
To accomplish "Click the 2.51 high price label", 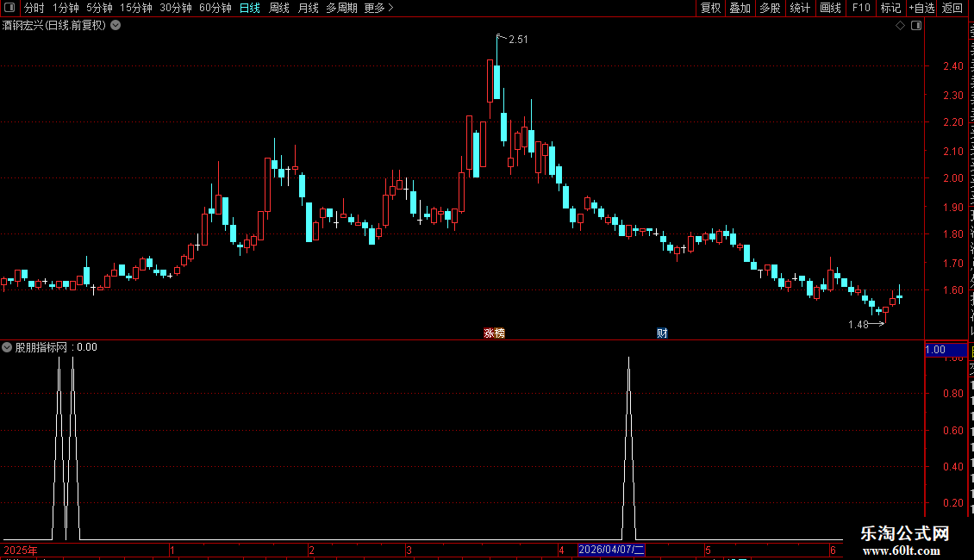I will (518, 40).
